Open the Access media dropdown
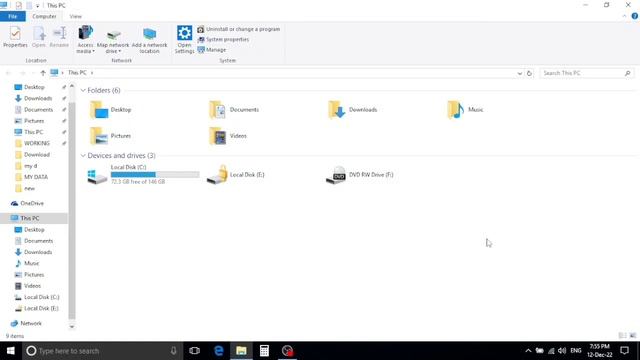Image resolution: width=640 pixels, height=360 pixels. pyautogui.click(x=85, y=40)
